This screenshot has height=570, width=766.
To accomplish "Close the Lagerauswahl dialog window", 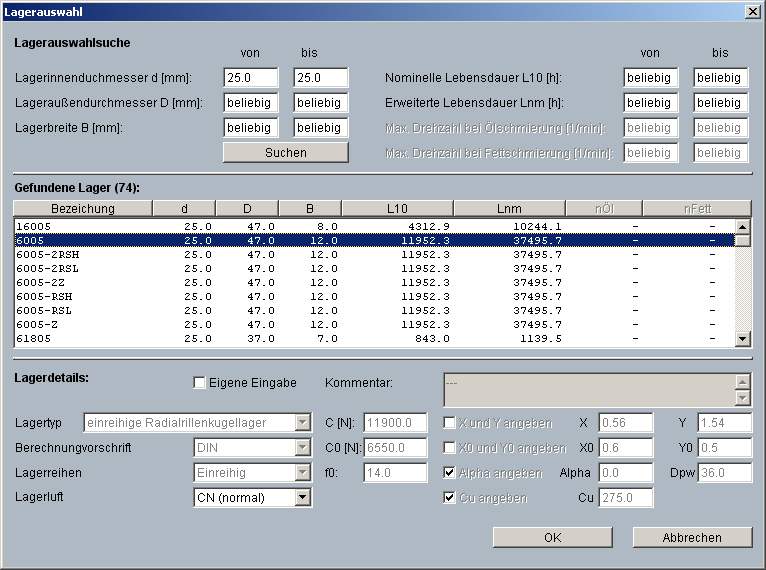I will click(751, 10).
